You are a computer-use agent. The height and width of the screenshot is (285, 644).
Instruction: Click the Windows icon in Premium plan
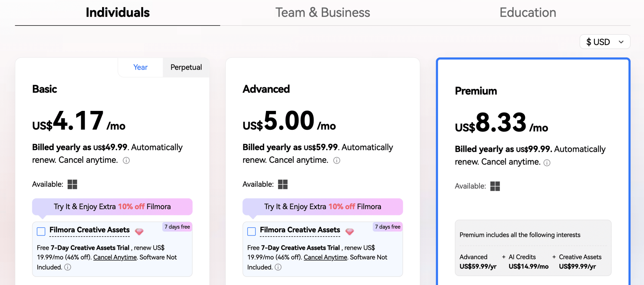coord(495,186)
